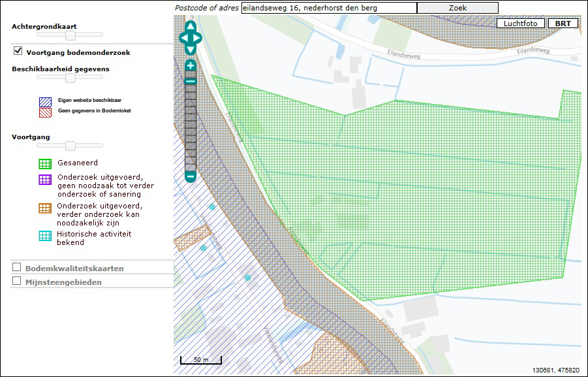Click the Beschikbaarheid gegevens slider handle
Image resolution: width=588 pixels, height=377 pixels.
[x=70, y=78]
